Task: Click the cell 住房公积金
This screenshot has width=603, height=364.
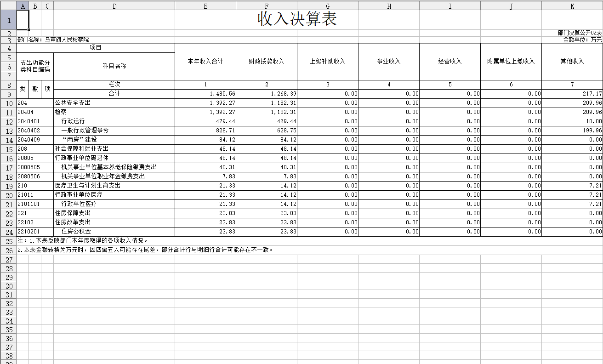Action: [114, 232]
